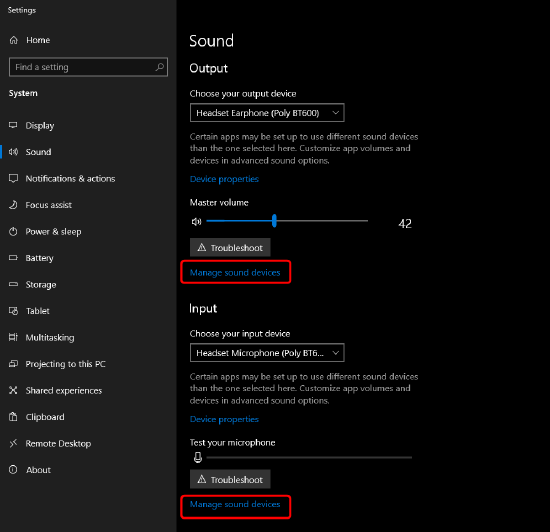Click the microphone test icon
The height and width of the screenshot is (532, 550).
pyautogui.click(x=198, y=457)
